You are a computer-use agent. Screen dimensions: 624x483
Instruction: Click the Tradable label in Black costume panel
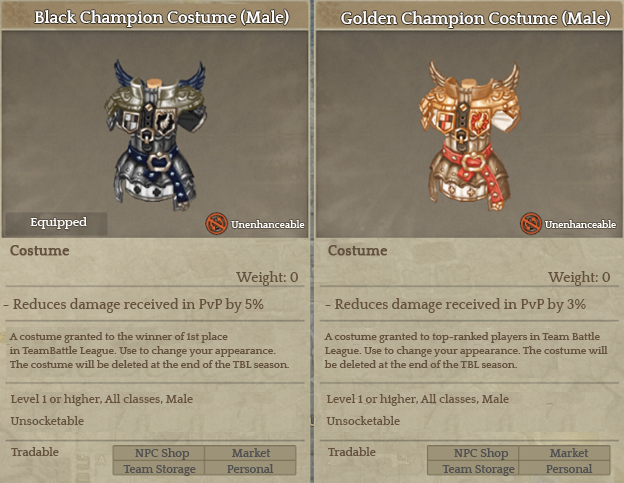click(35, 452)
